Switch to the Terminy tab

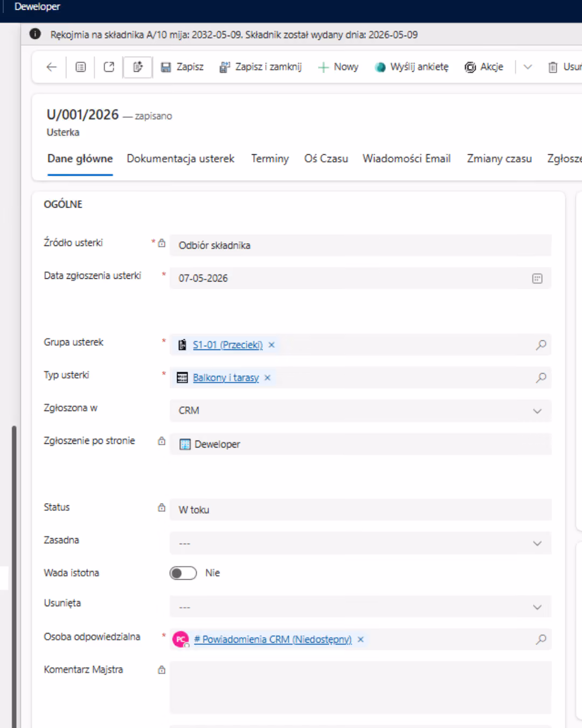270,159
